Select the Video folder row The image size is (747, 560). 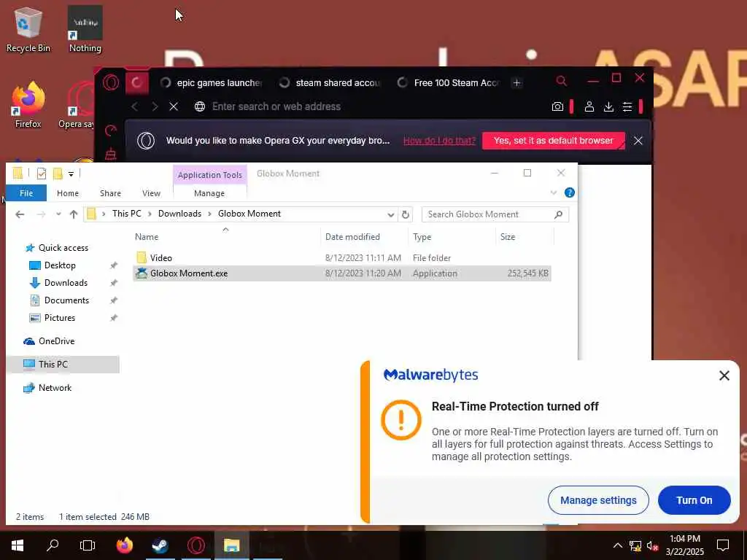click(x=342, y=257)
